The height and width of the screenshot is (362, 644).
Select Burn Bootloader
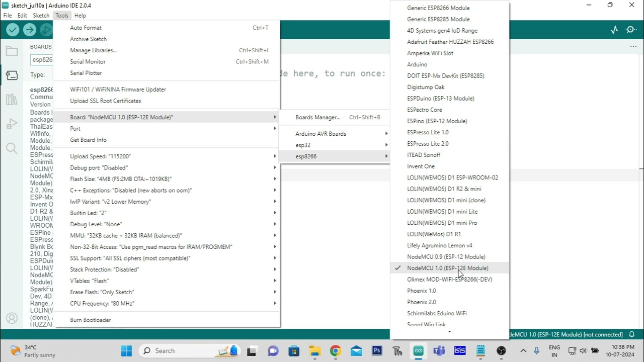[x=167, y=320]
